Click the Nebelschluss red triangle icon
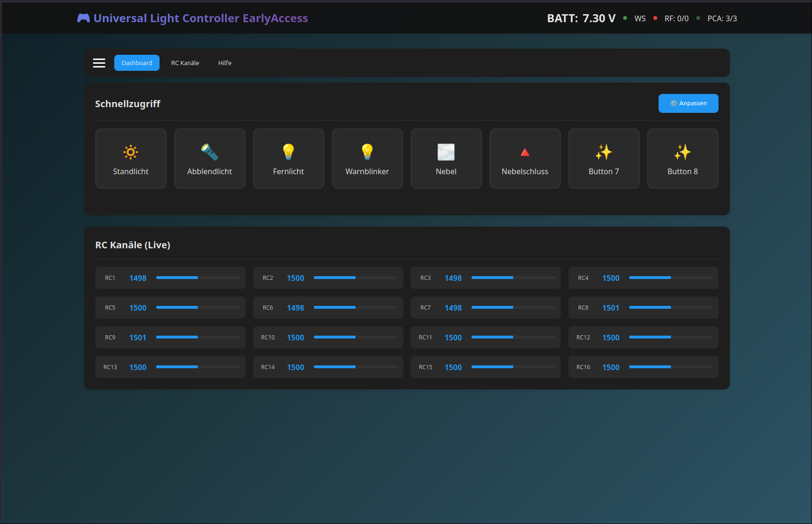The width and height of the screenshot is (812, 524). pyautogui.click(x=525, y=152)
